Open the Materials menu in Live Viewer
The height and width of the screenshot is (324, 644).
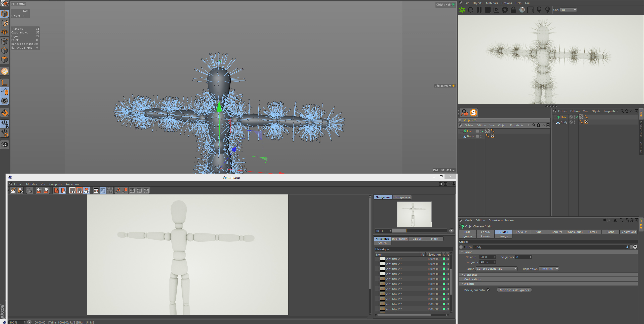point(492,3)
